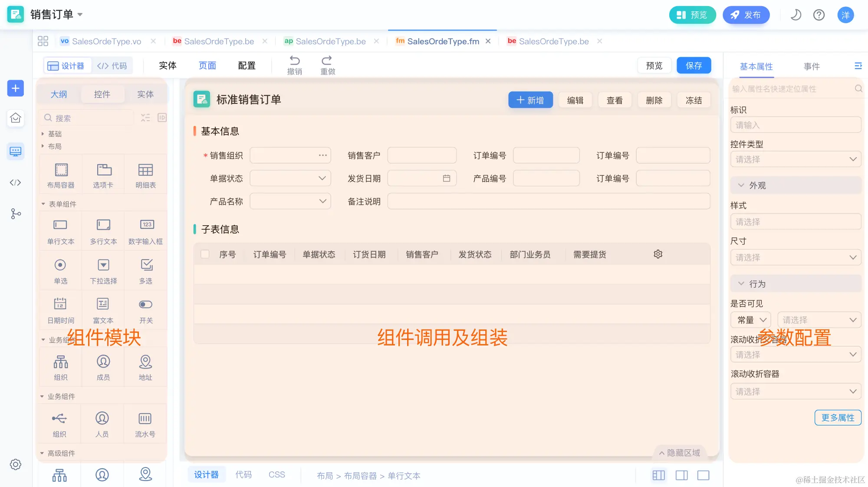This screenshot has height=487, width=868.
Task: Select the 流水号 component icon
Action: click(145, 419)
